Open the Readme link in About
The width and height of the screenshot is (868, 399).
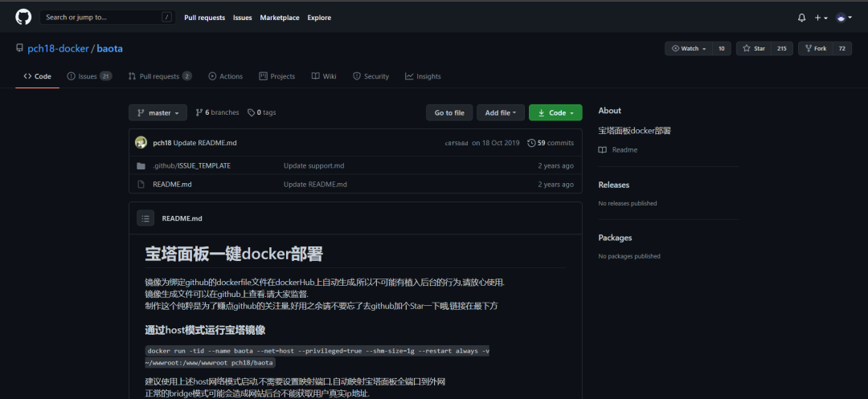point(618,150)
